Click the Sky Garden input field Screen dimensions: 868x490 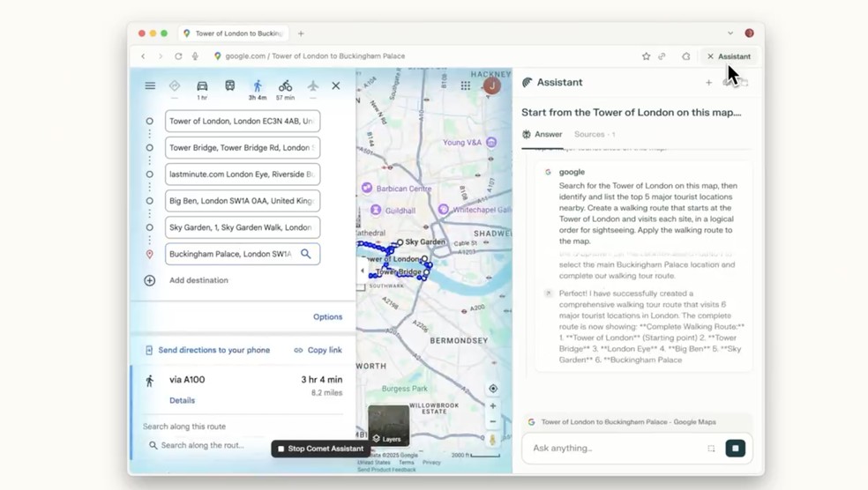tap(243, 227)
